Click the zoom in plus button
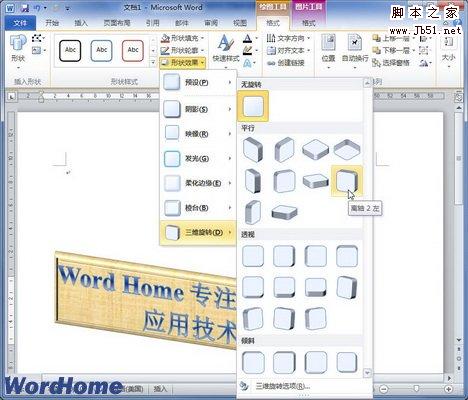Viewport: 468px width, 400px height. 449,389
